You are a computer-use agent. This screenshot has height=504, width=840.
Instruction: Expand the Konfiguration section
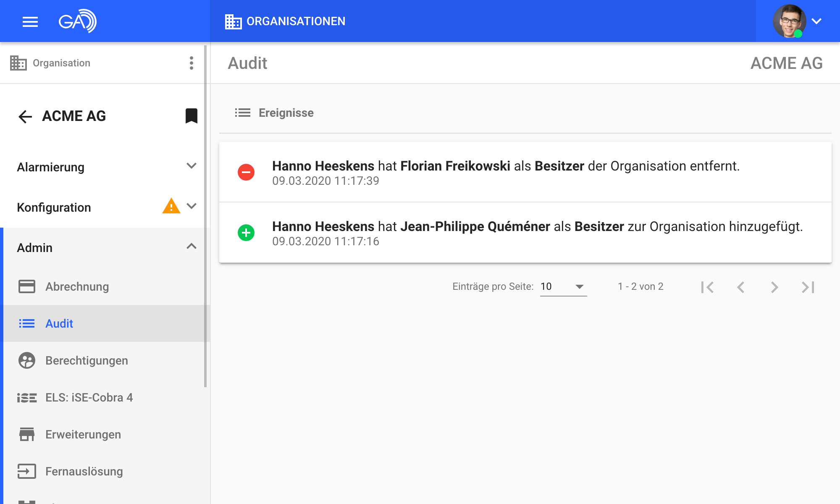point(191,206)
